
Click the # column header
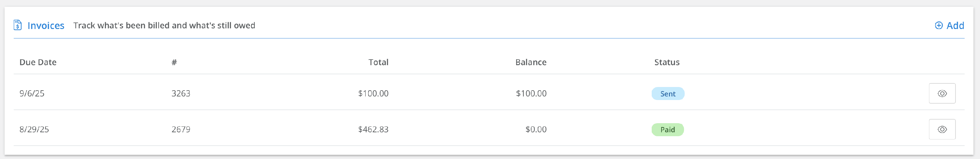174,62
